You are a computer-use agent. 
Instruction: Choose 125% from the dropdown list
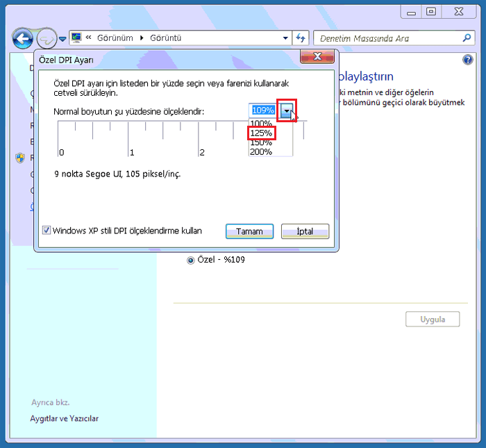(x=261, y=133)
